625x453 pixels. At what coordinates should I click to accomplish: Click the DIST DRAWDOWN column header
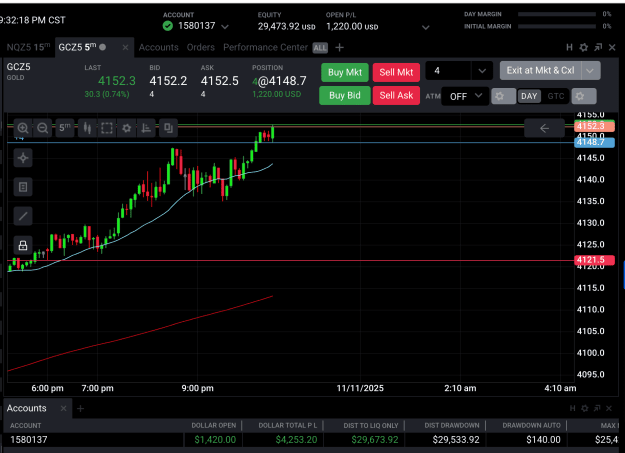point(452,426)
